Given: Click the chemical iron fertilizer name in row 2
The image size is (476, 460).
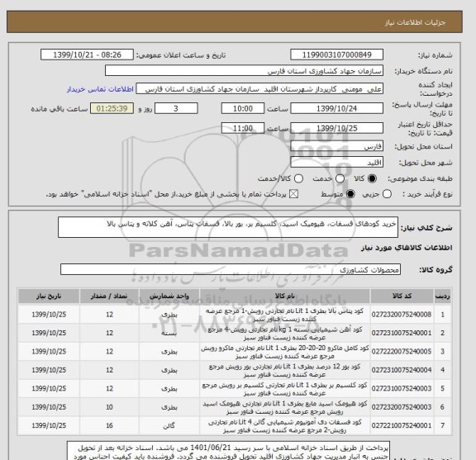Looking at the screenshot, I should click(285, 333).
